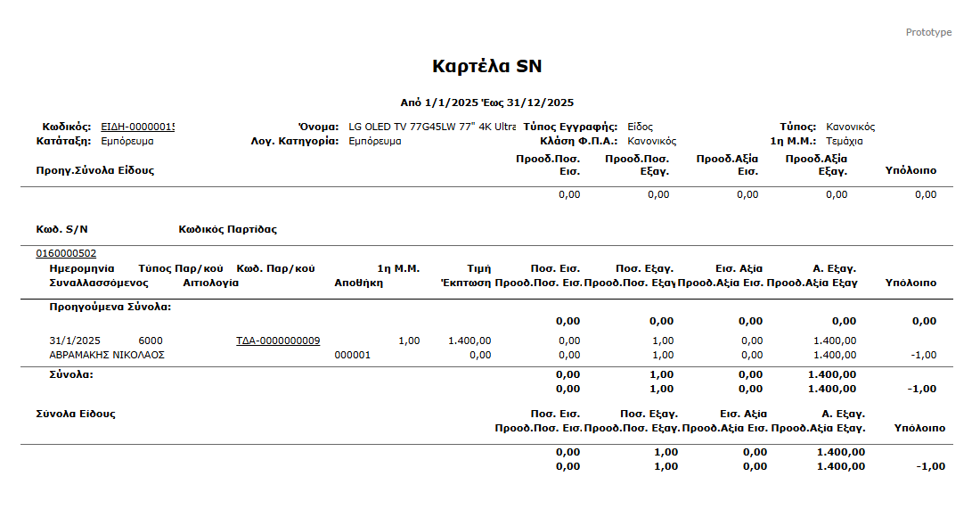980x509 pixels.
Task: Select the warehouse code 000001
Action: pos(353,355)
